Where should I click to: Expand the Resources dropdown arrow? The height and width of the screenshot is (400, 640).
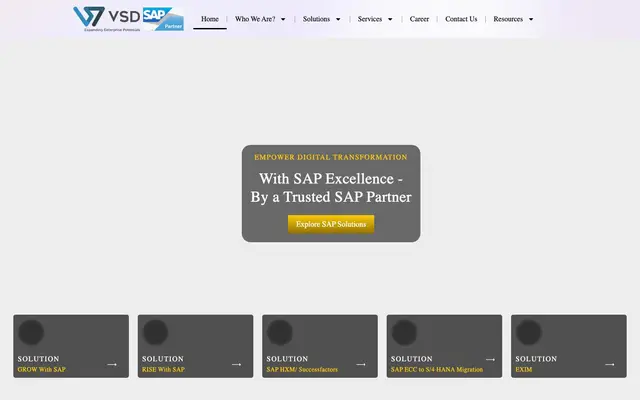pyautogui.click(x=531, y=19)
